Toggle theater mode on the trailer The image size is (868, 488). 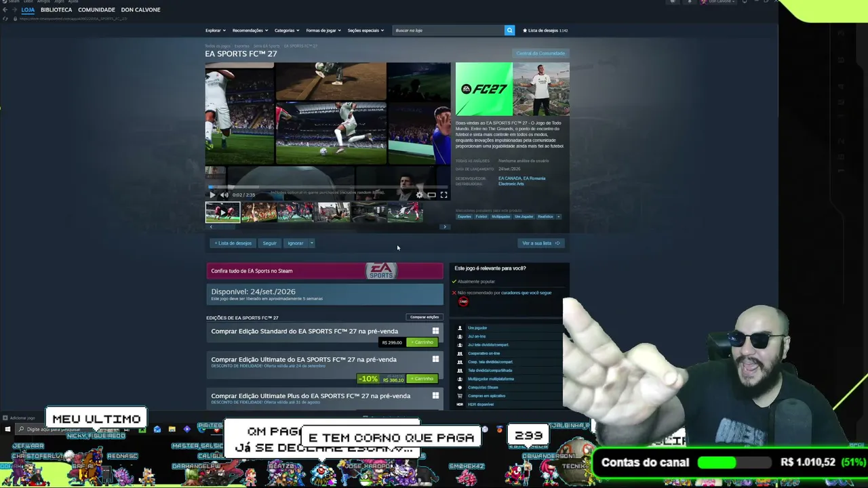[x=431, y=195]
